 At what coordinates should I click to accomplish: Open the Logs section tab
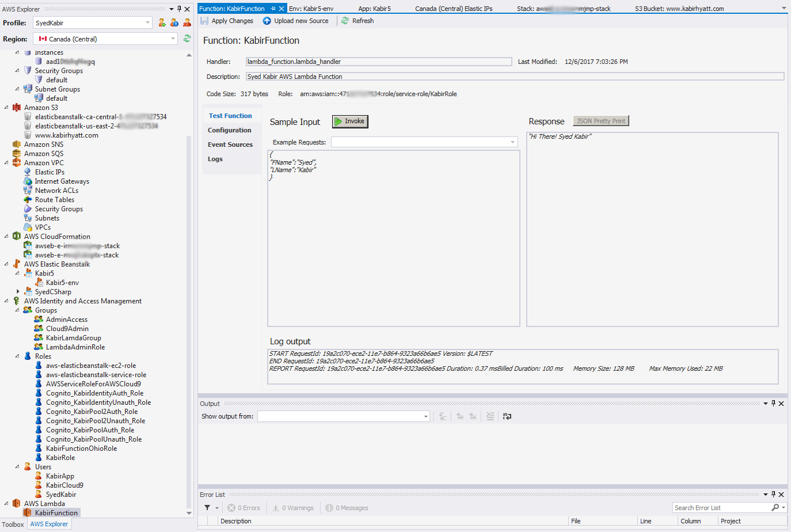point(215,159)
